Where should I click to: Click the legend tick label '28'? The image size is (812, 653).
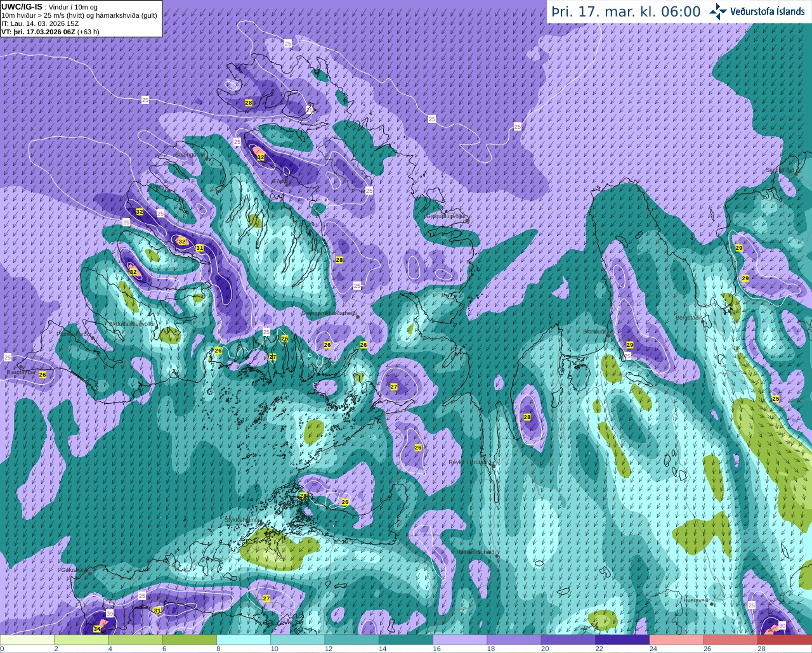(x=761, y=649)
